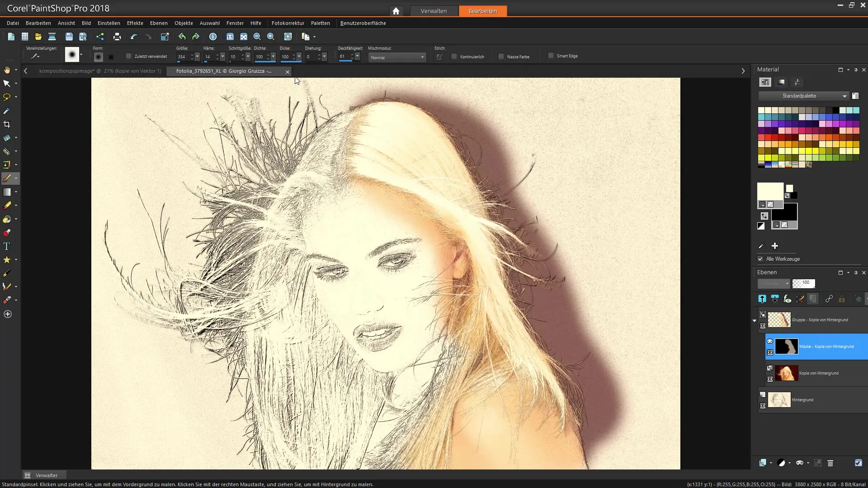Click the Bearbeiten workspace tab
Image resolution: width=868 pixels, height=488 pixels.
click(x=482, y=11)
